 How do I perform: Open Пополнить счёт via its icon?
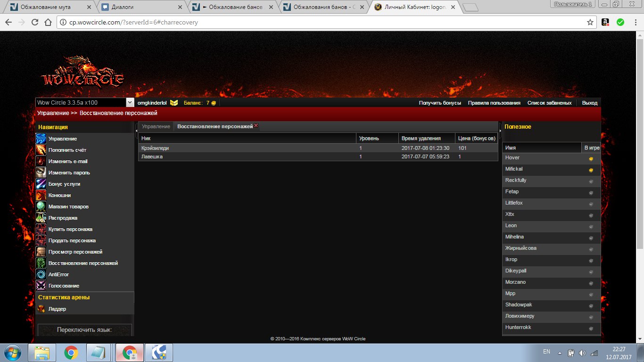[x=41, y=150]
